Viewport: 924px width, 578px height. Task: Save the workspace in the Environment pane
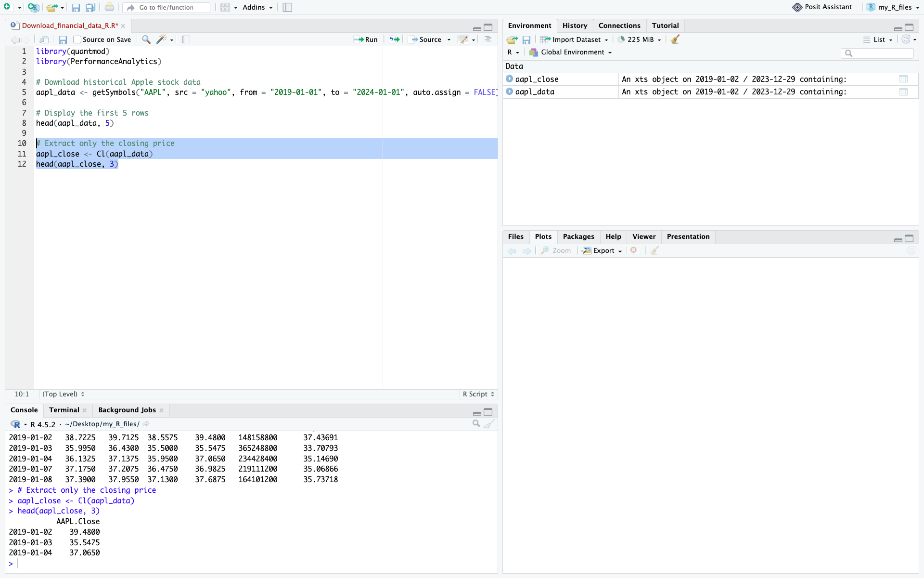[526, 39]
